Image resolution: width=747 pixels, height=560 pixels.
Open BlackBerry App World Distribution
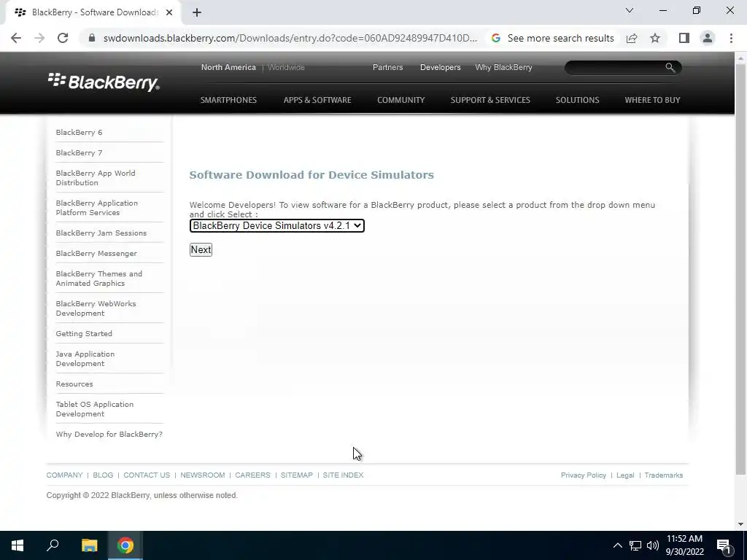point(96,178)
